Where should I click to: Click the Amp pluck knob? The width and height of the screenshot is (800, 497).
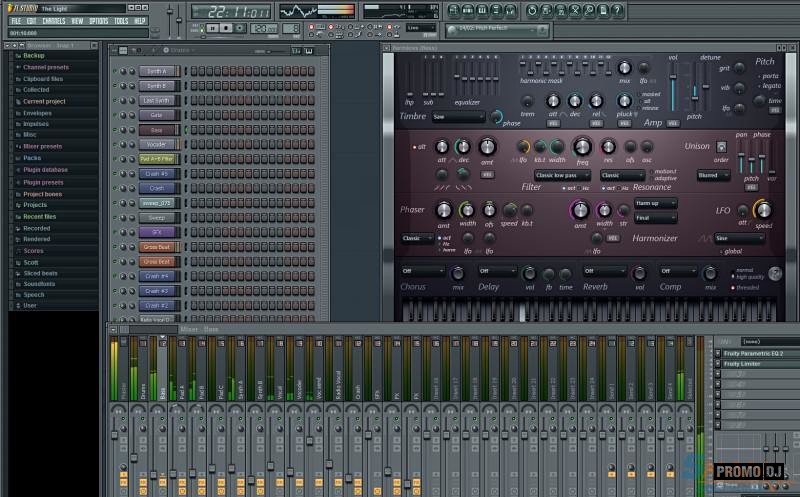click(624, 101)
